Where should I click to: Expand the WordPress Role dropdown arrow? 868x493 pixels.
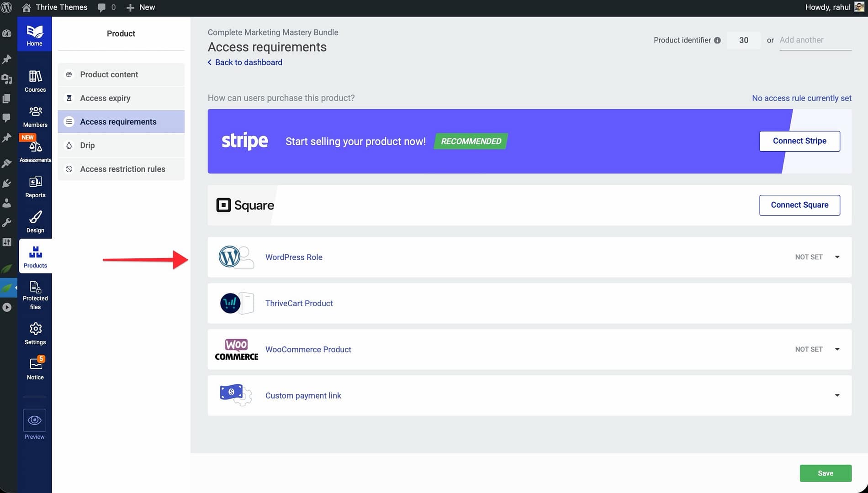tap(837, 257)
